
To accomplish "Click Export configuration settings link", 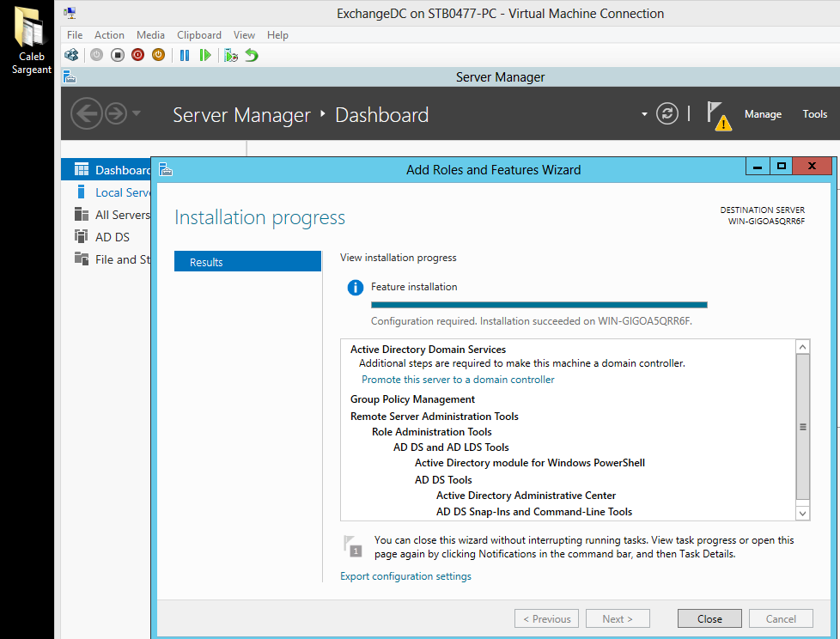I will tap(405, 575).
